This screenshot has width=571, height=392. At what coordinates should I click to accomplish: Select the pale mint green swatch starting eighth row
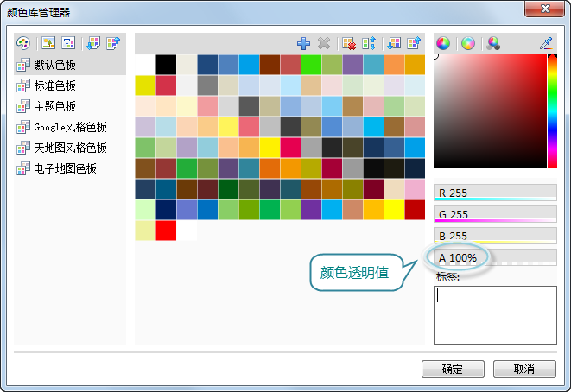[x=145, y=210]
